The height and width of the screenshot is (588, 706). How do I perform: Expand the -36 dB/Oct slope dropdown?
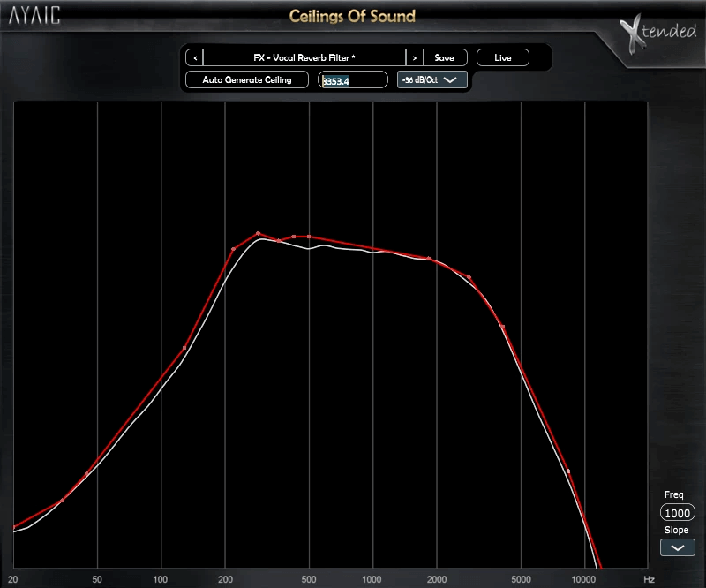tap(432, 80)
